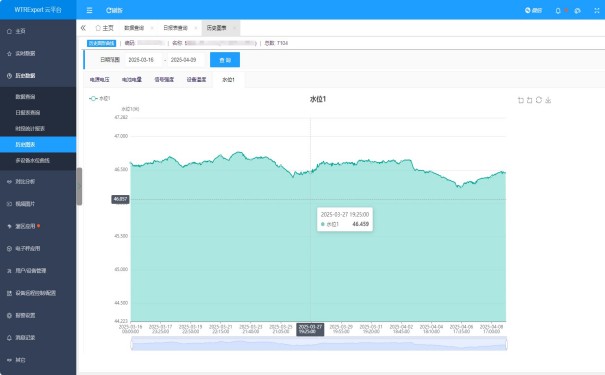Toggle fullscreen with the header expand icon
605x375 pixels.
point(597,11)
